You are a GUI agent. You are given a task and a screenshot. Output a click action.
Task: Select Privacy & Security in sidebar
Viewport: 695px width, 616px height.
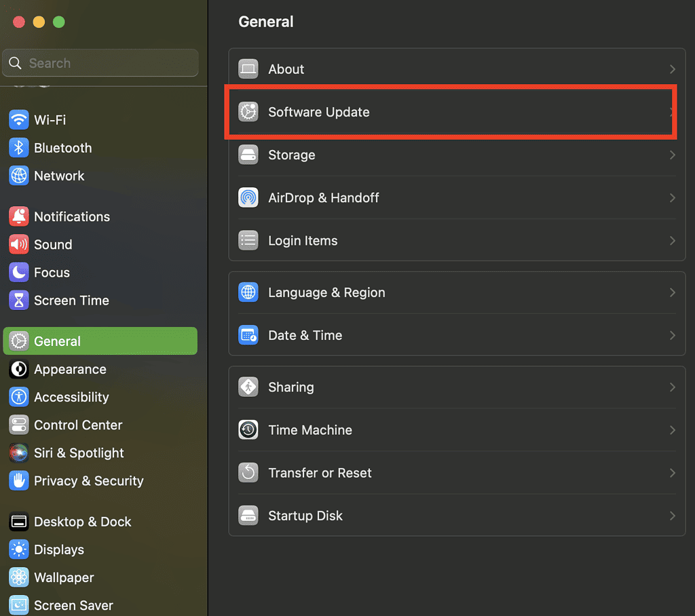coord(88,481)
